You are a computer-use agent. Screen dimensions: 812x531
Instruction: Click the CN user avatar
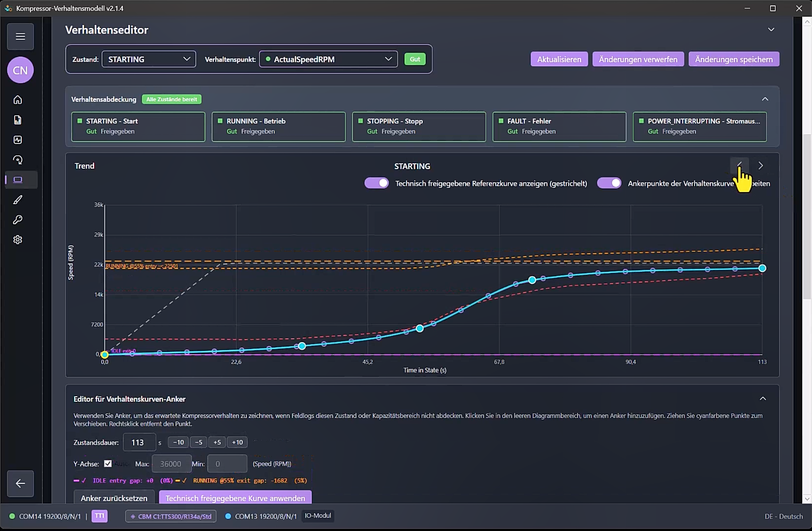point(20,70)
